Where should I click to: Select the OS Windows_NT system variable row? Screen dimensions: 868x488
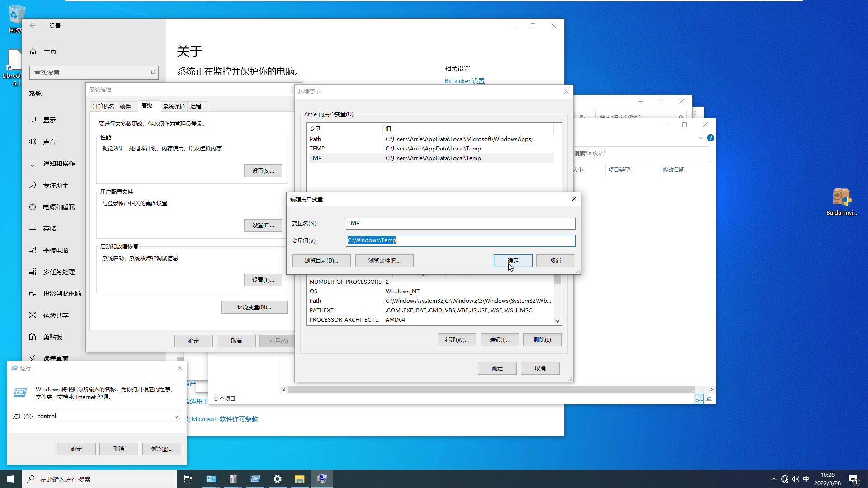tap(431, 291)
